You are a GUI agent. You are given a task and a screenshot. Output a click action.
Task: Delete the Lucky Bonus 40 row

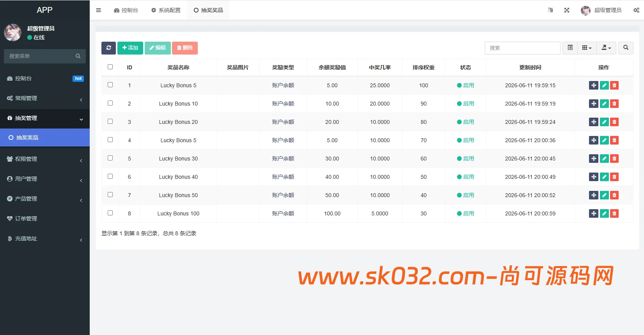(614, 177)
